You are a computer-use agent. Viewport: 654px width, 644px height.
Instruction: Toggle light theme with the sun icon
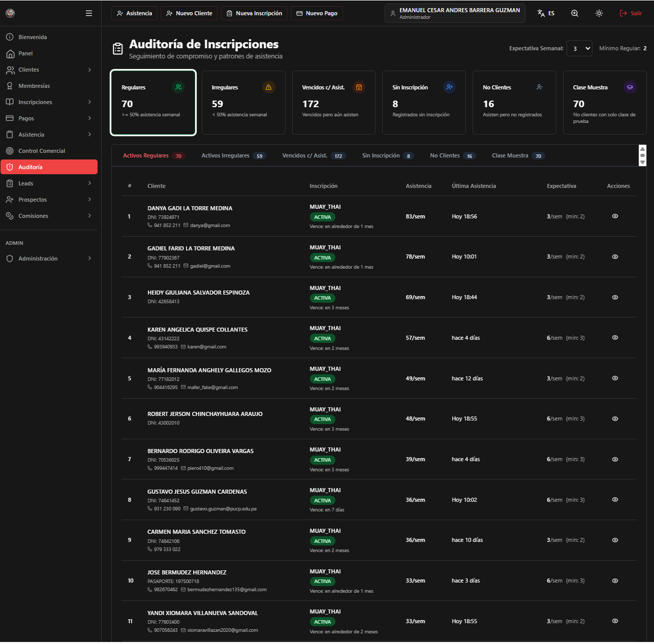(x=599, y=13)
